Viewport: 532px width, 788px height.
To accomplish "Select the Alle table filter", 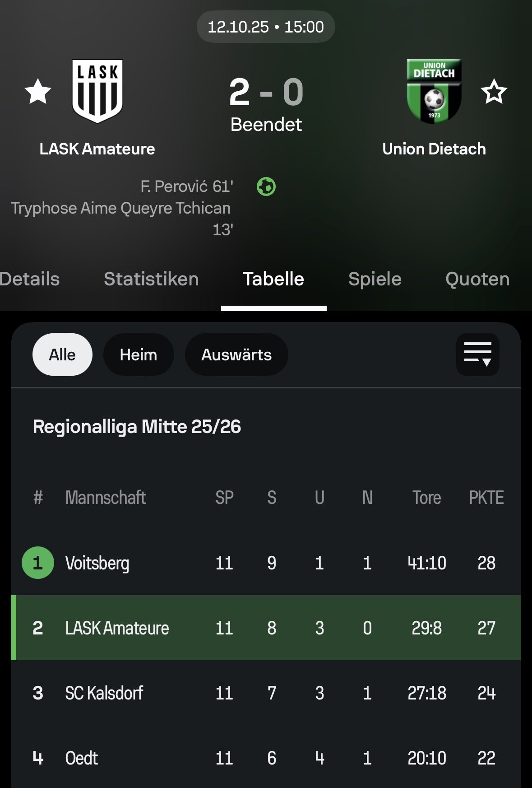I will 62,354.
